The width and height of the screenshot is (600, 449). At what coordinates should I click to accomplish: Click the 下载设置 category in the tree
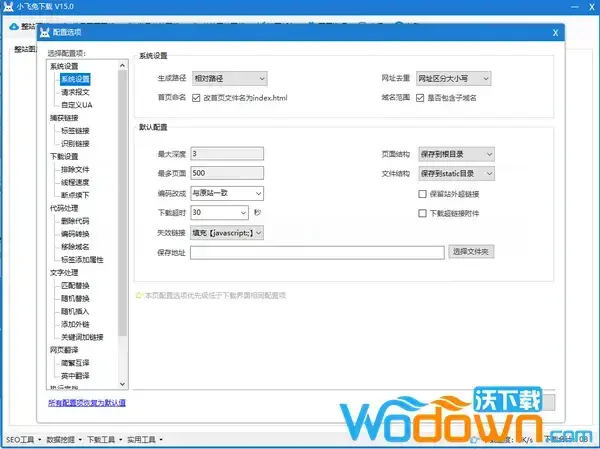pyautogui.click(x=64, y=157)
